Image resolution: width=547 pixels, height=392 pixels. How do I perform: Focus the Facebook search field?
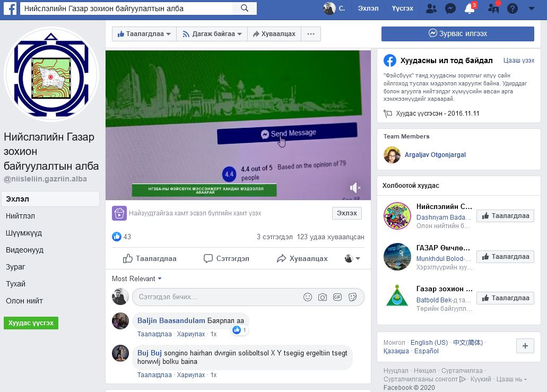[126, 8]
